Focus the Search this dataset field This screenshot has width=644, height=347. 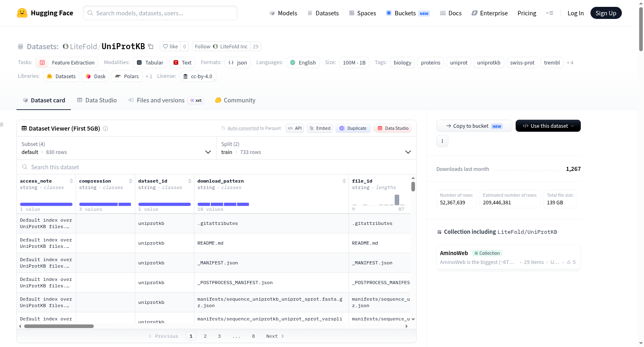click(x=217, y=167)
